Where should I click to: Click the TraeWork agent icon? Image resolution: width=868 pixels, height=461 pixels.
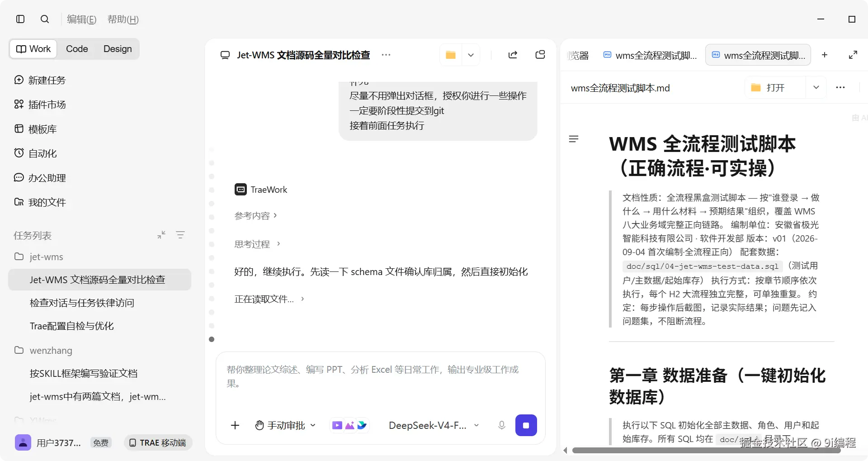pos(241,190)
